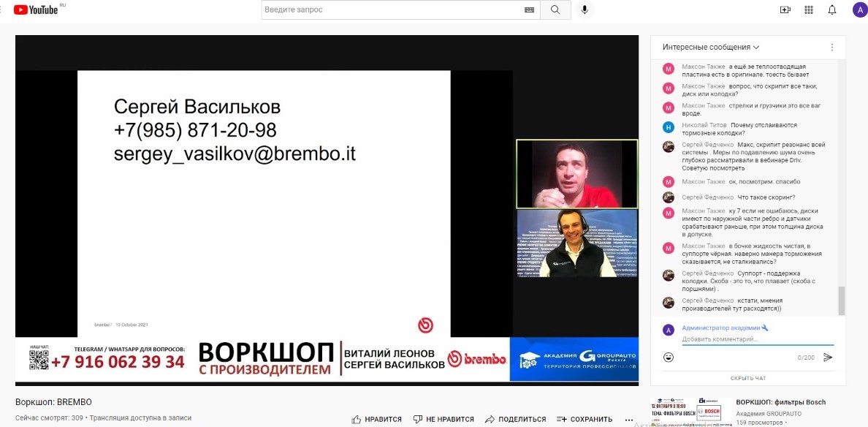Open the ВОРКШОП: фильтры Bosch video thumbnail
Viewport: 868px width, 427px height.
pos(690,412)
